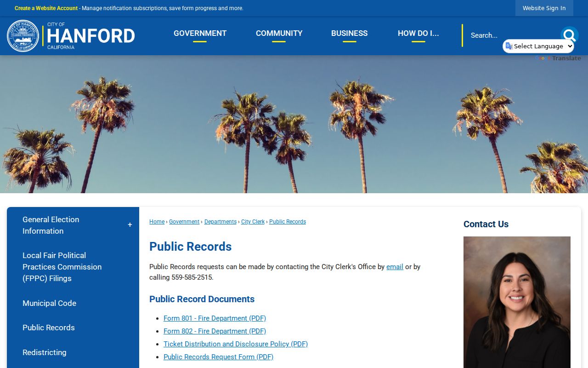Click Create a Website Account link
The width and height of the screenshot is (588, 368).
click(46, 8)
